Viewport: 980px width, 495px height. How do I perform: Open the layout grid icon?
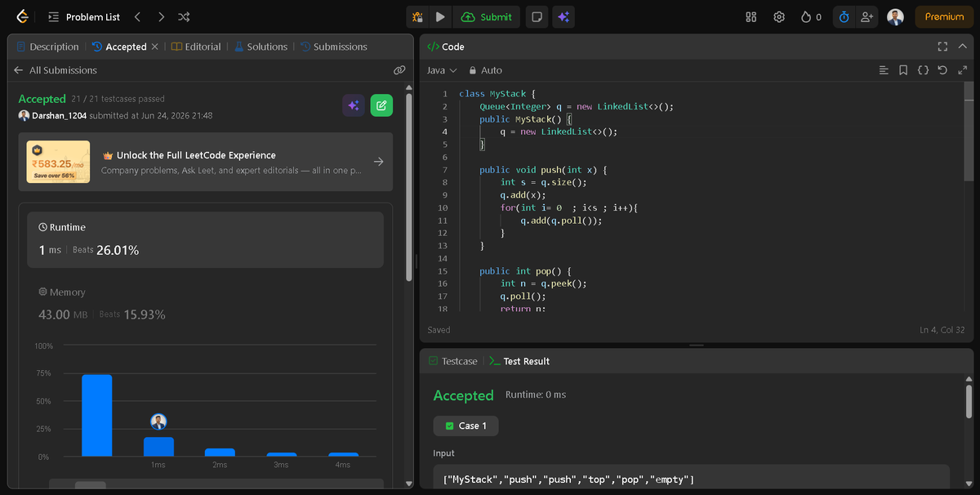point(751,16)
